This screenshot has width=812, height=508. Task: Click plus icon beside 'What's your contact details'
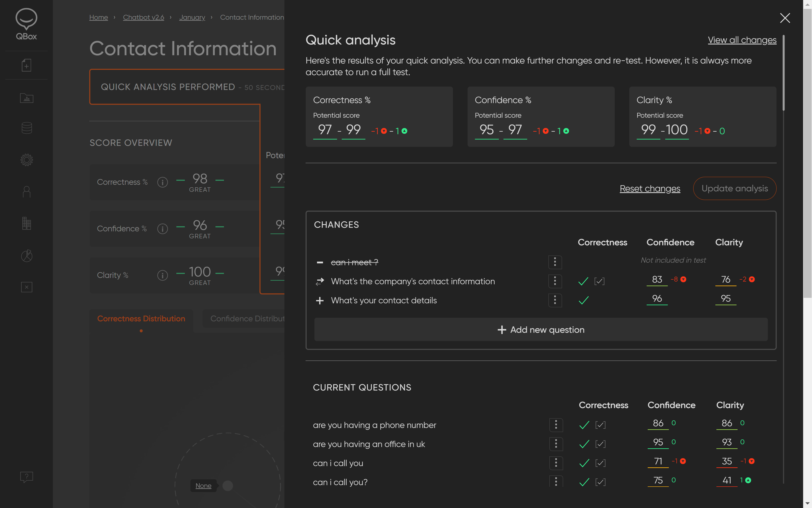point(320,300)
